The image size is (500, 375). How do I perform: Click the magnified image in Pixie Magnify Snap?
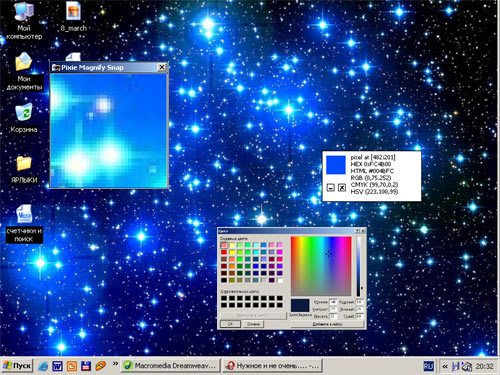[109, 130]
